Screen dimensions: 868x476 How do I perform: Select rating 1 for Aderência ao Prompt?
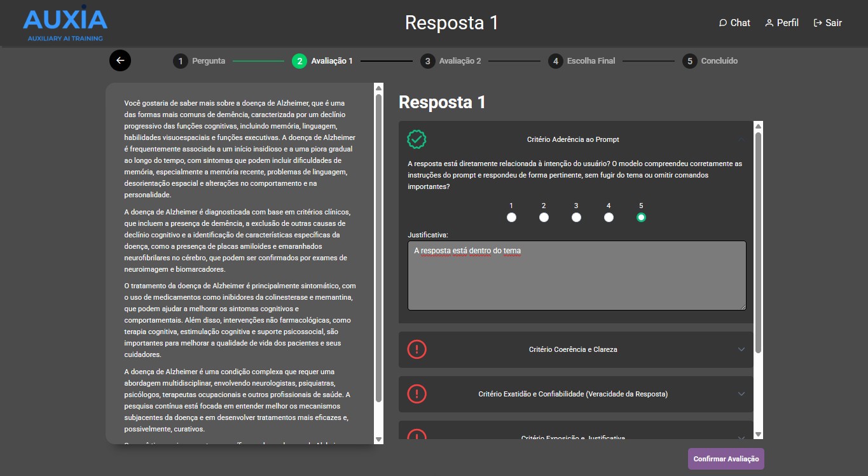(511, 217)
